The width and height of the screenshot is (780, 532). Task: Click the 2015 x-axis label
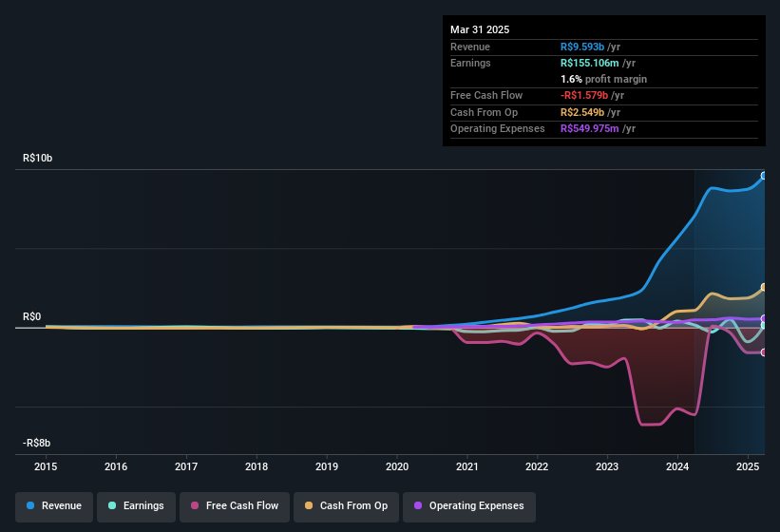[46, 466]
